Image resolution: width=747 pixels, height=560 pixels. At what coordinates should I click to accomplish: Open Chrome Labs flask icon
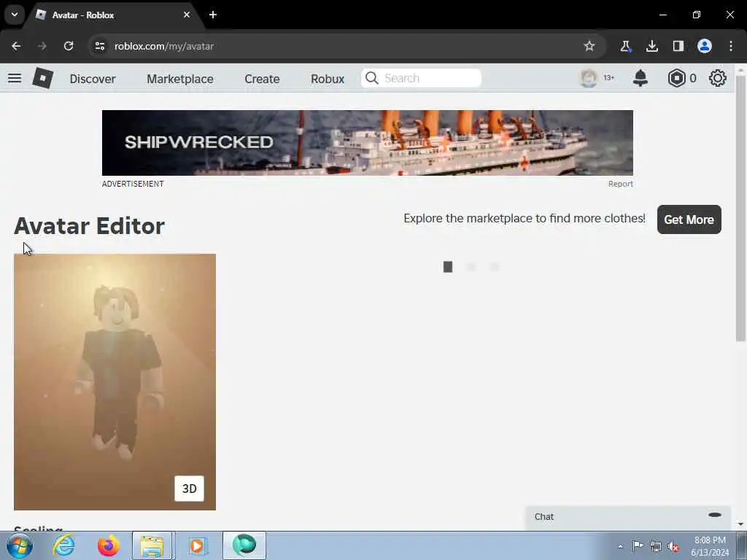pos(625,46)
